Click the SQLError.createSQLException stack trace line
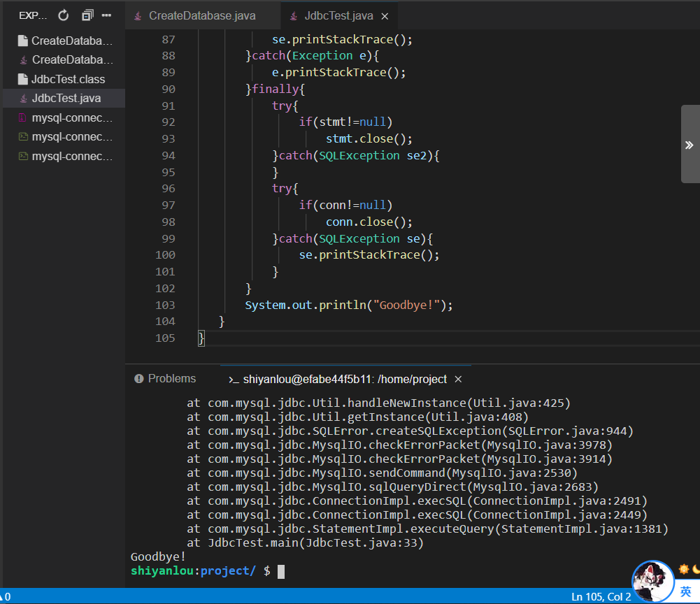This screenshot has width=700, height=604. point(410,431)
